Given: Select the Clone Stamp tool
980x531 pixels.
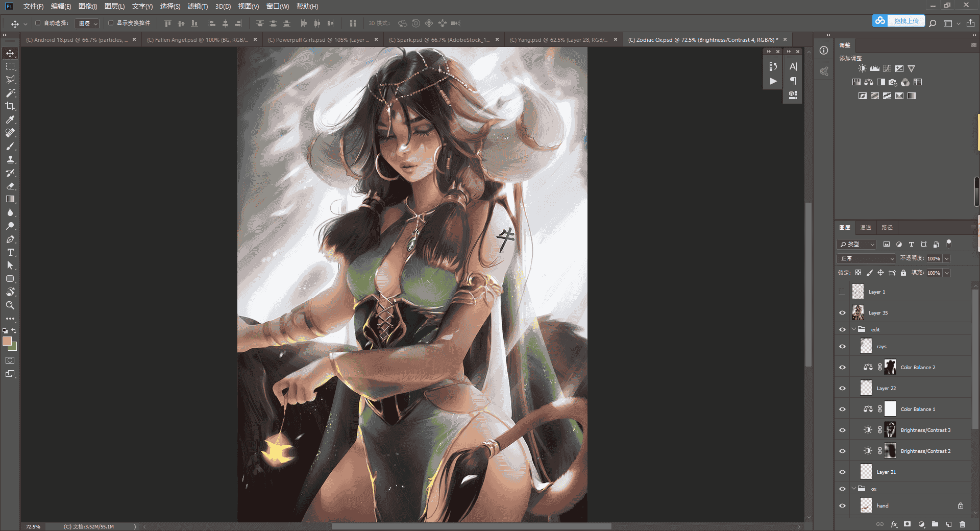Looking at the screenshot, I should 10,159.
